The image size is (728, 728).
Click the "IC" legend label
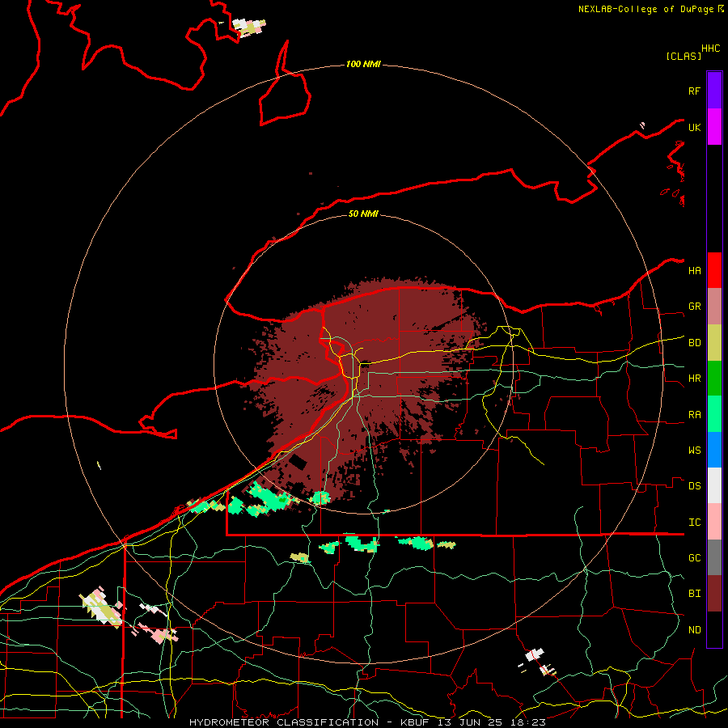point(694,523)
